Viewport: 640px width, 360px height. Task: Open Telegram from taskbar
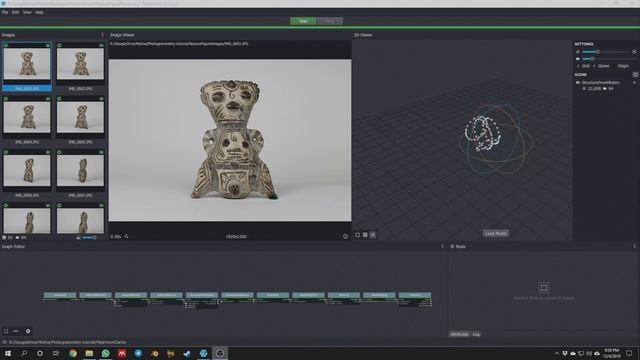[x=138, y=353]
